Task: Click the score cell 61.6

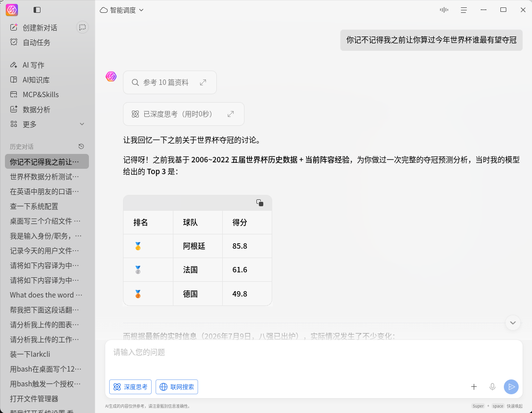Action: click(247, 270)
